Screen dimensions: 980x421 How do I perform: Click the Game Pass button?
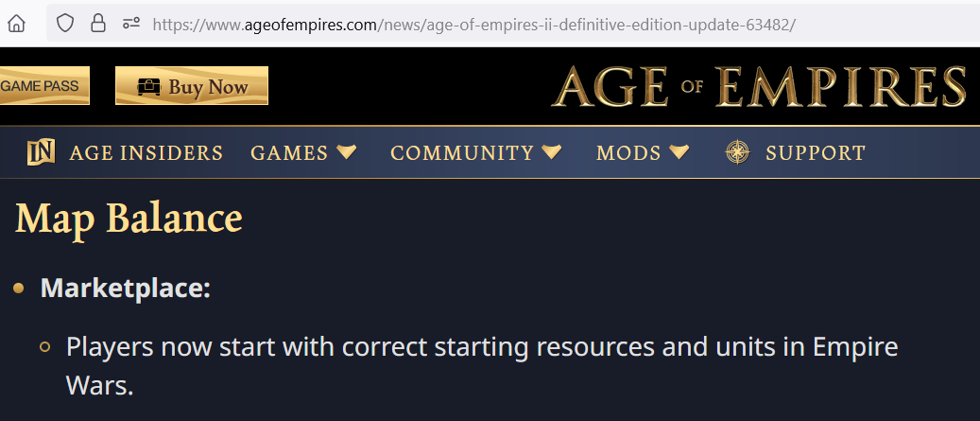(x=43, y=86)
